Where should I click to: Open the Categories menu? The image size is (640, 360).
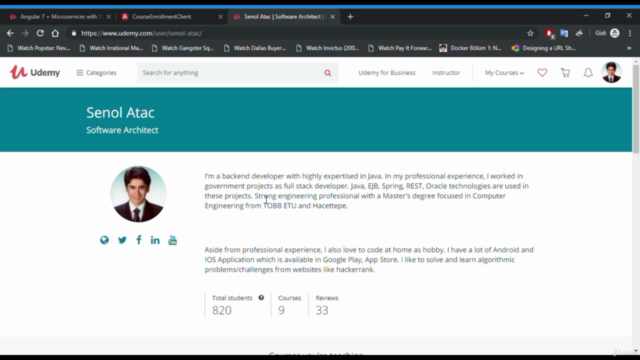click(96, 73)
